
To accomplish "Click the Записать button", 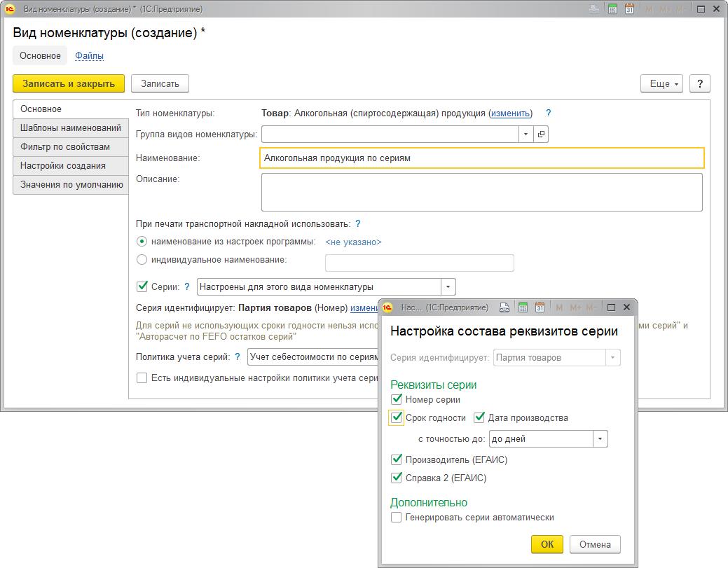I will pyautogui.click(x=160, y=83).
